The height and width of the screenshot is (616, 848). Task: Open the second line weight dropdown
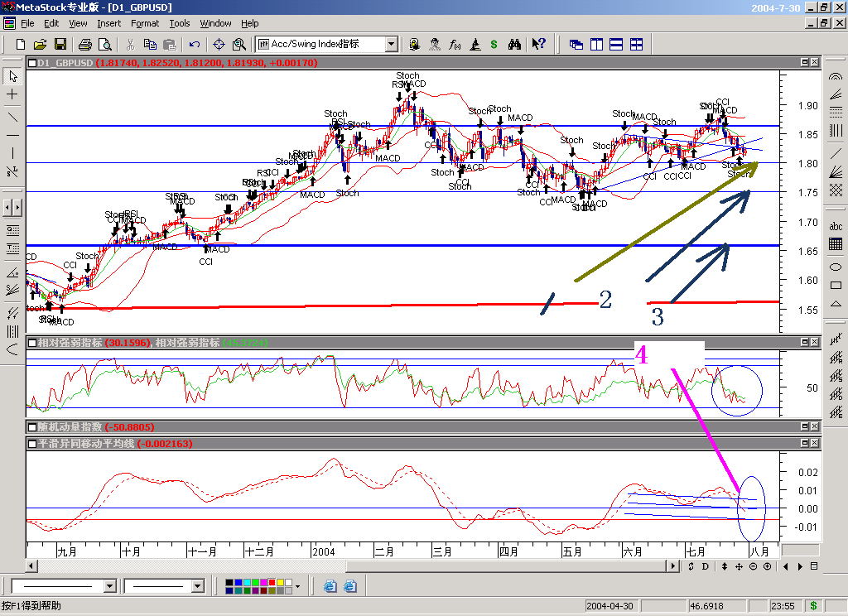[198, 586]
